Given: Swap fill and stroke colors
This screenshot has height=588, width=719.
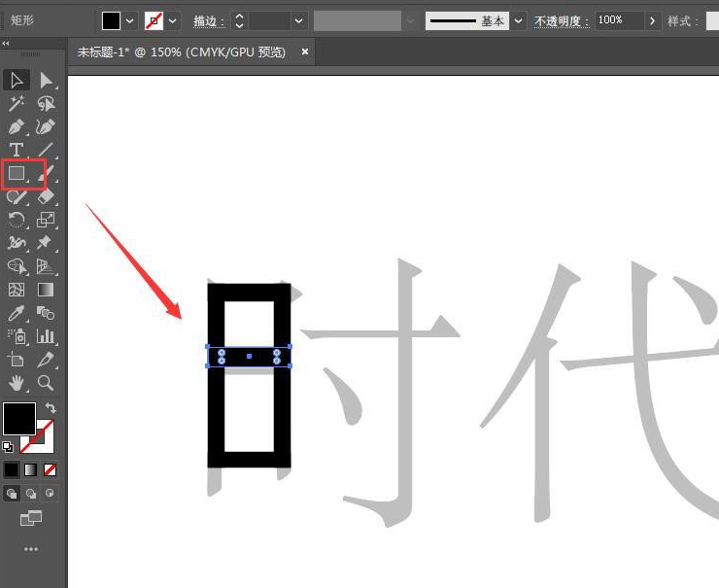Looking at the screenshot, I should coord(51,408).
